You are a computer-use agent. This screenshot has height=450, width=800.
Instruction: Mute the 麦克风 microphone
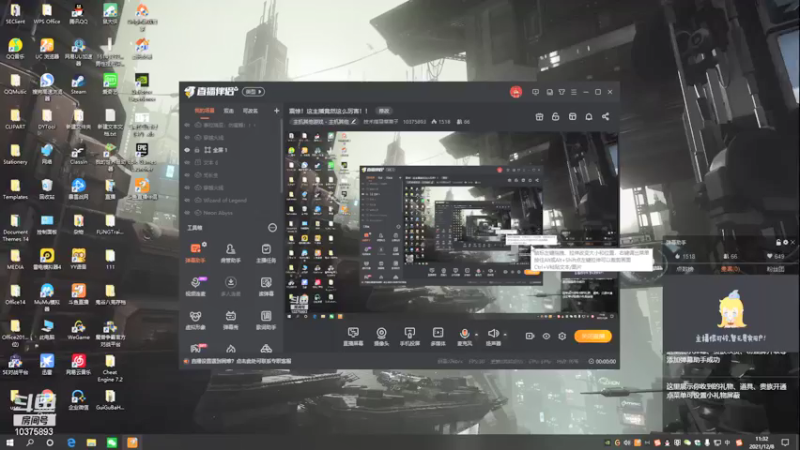(464, 334)
